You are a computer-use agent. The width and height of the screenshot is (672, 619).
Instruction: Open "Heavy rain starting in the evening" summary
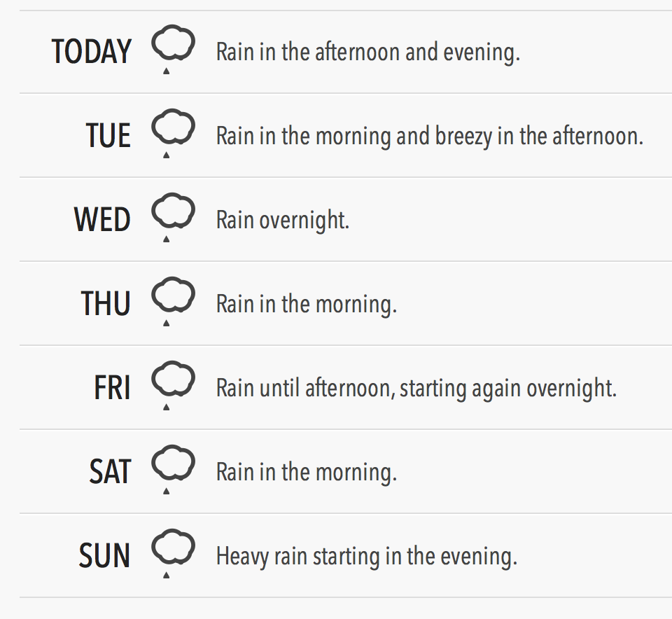[366, 557]
